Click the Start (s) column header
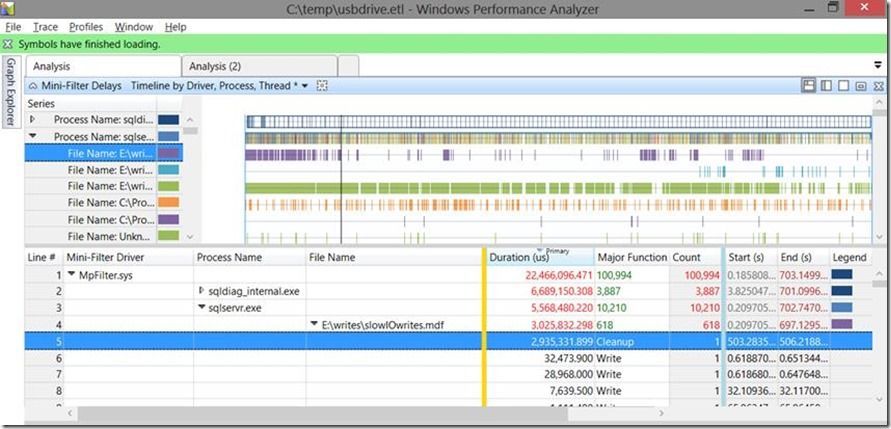The image size is (891, 429). coord(752,257)
